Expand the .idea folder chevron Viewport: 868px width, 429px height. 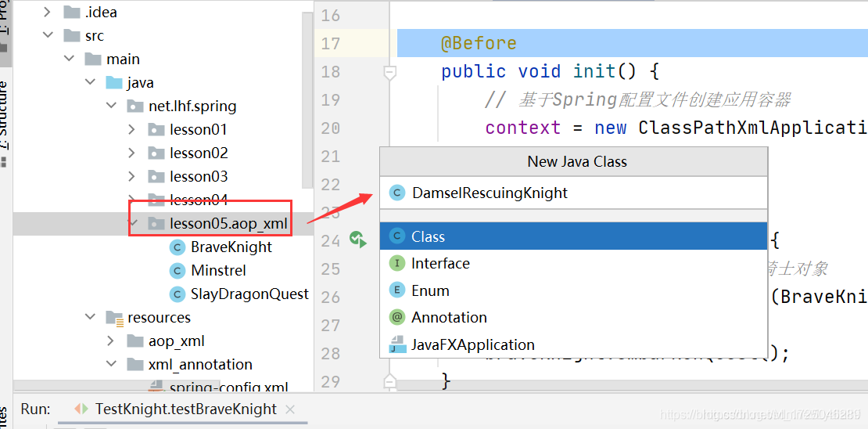(48, 12)
